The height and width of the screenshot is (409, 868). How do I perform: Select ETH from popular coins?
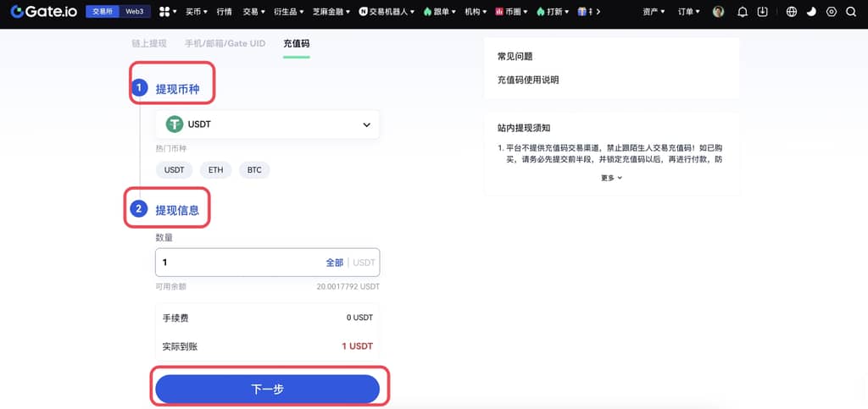[216, 169]
